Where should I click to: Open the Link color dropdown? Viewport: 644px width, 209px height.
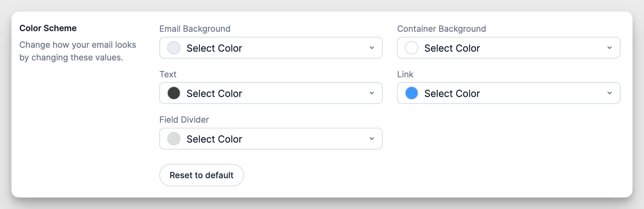[x=509, y=93]
